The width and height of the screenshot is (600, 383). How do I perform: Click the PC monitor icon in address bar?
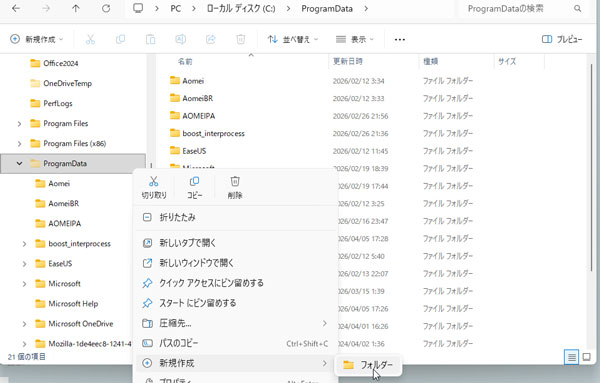138,8
